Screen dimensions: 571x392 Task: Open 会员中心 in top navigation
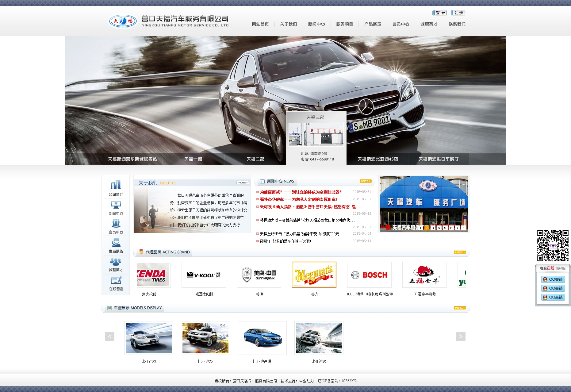[401, 24]
